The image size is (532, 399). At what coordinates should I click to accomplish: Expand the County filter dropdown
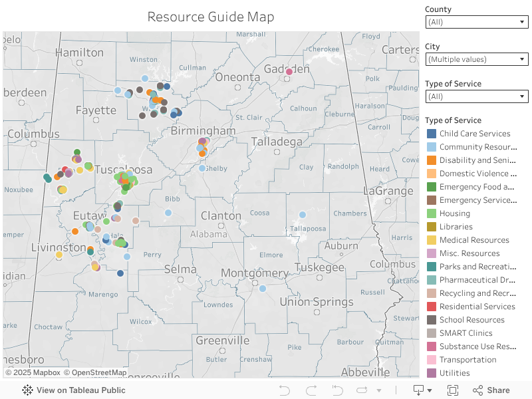tap(476, 22)
